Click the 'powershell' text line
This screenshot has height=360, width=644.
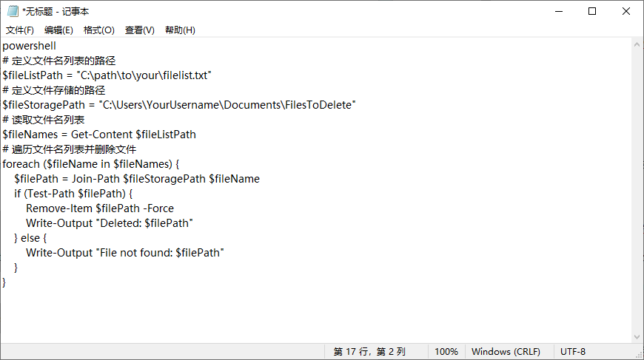coord(29,46)
